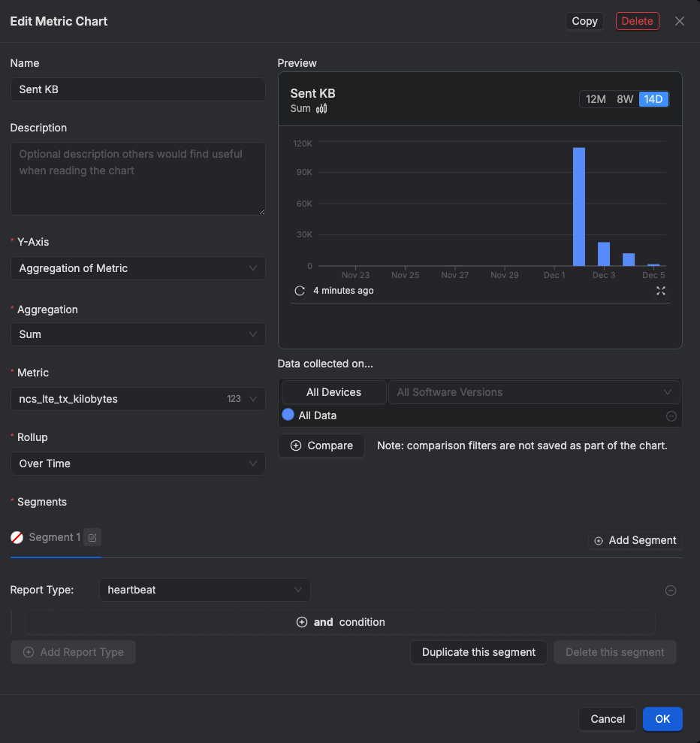Remove the All Data filter row

pyautogui.click(x=671, y=416)
